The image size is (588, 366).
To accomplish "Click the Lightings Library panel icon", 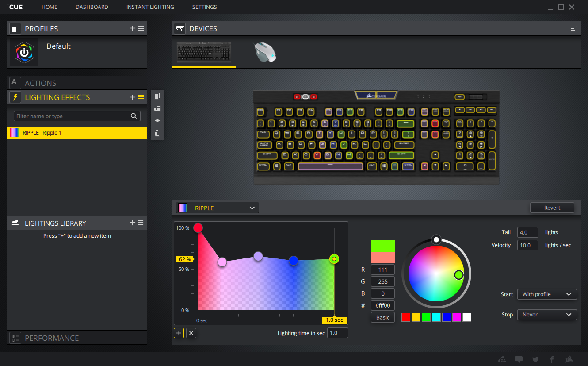I will coord(15,223).
